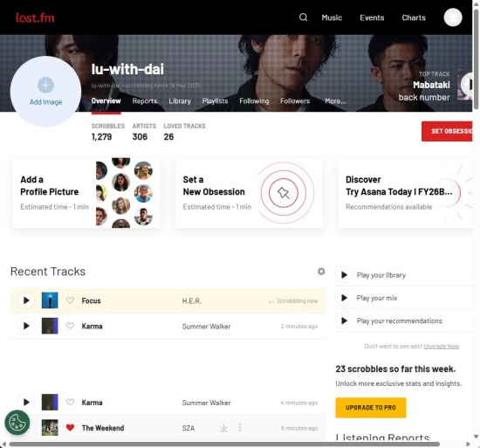Unlove The Weekend track

click(70, 428)
